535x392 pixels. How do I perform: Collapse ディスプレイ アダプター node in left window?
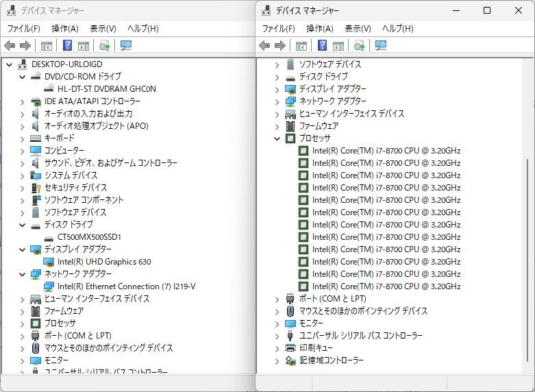23,249
